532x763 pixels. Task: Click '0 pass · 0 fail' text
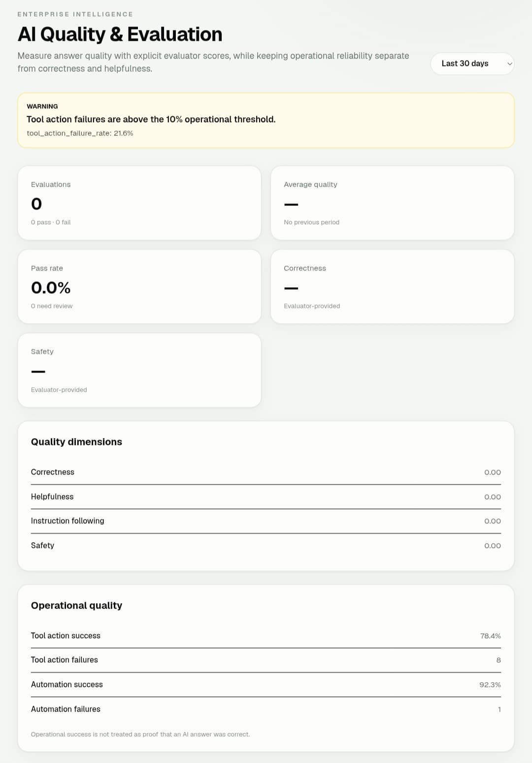click(51, 222)
